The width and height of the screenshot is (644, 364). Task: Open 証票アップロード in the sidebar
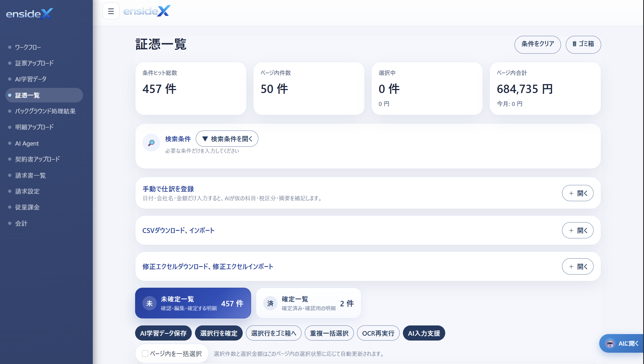[x=34, y=63]
